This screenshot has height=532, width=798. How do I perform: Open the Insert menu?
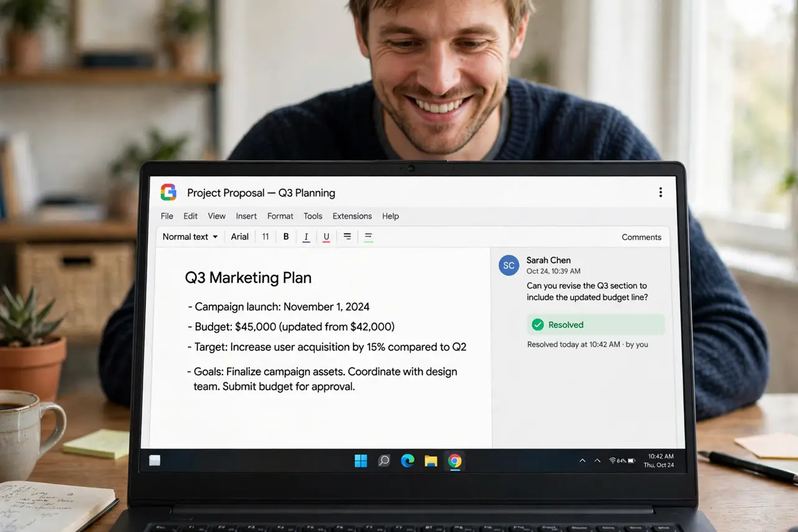pos(246,216)
